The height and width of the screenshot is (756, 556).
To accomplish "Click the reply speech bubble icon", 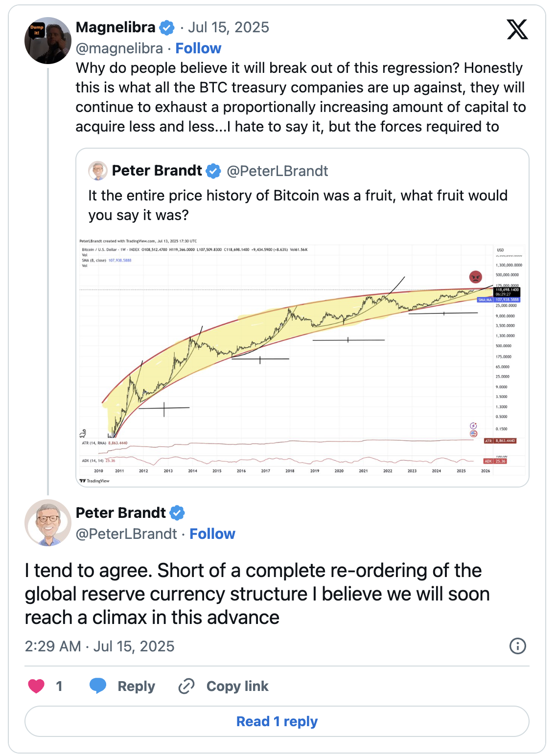I will tap(98, 686).
